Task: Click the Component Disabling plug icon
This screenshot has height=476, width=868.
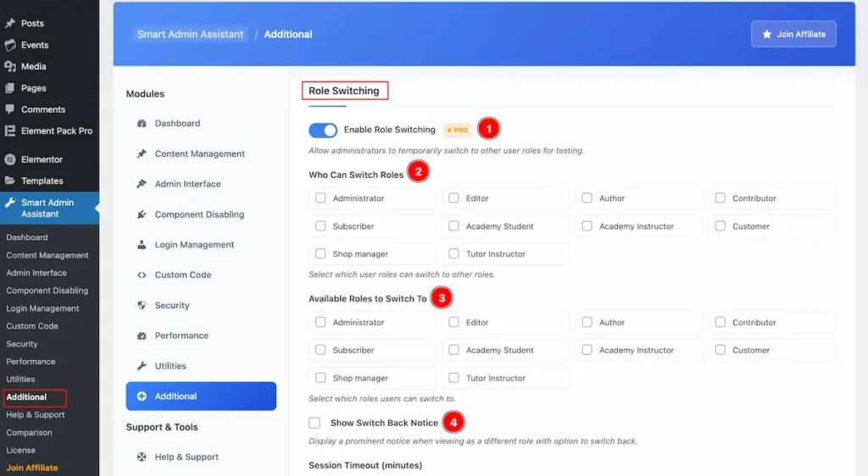Action: pyautogui.click(x=142, y=214)
